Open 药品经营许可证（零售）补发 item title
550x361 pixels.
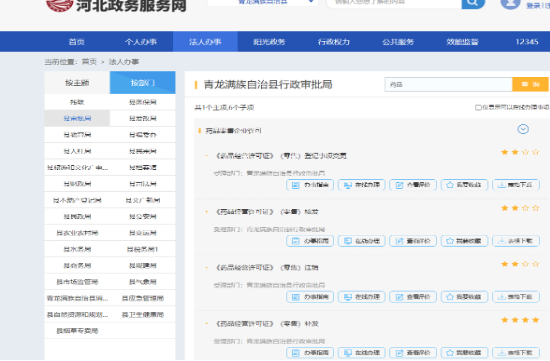pos(267,324)
